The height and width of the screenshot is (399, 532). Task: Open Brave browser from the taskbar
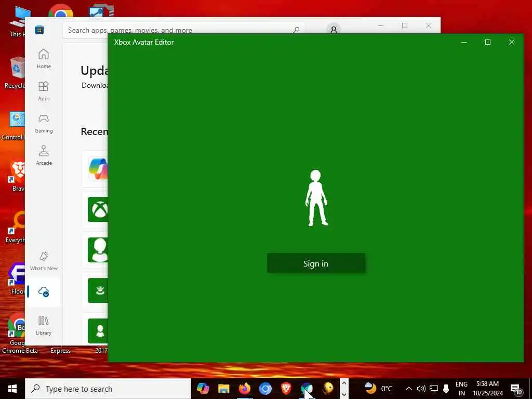286,388
